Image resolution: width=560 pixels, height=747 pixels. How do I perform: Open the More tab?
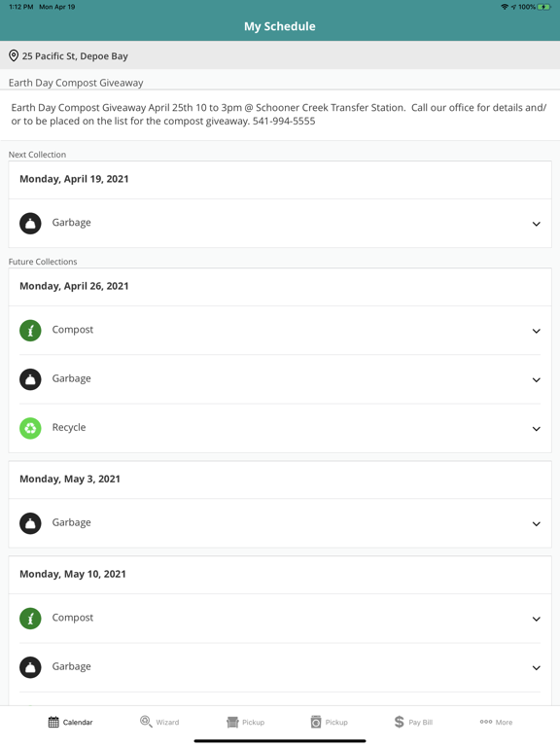[x=496, y=722]
